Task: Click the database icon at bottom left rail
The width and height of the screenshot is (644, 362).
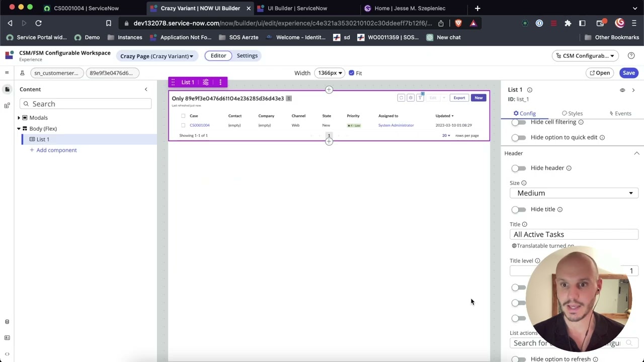Action: tap(7, 322)
